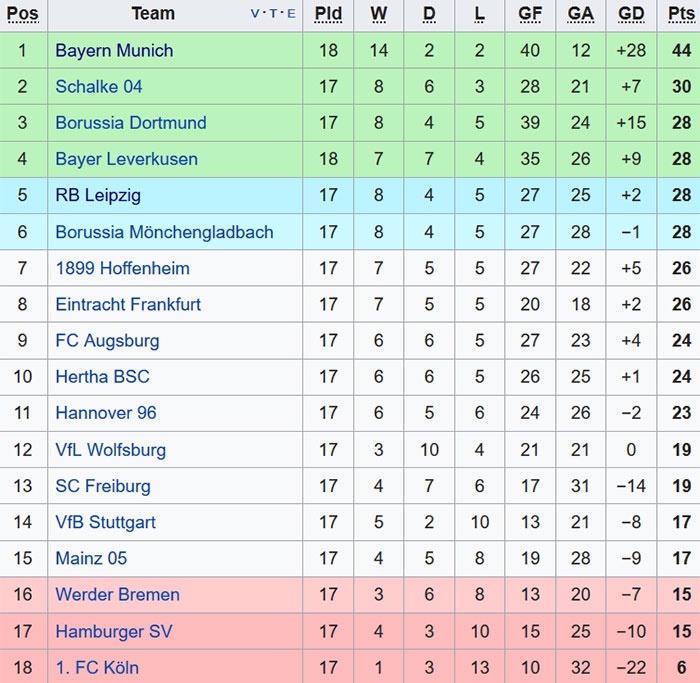
Task: Click the T (talk) template link
Action: tap(273, 14)
